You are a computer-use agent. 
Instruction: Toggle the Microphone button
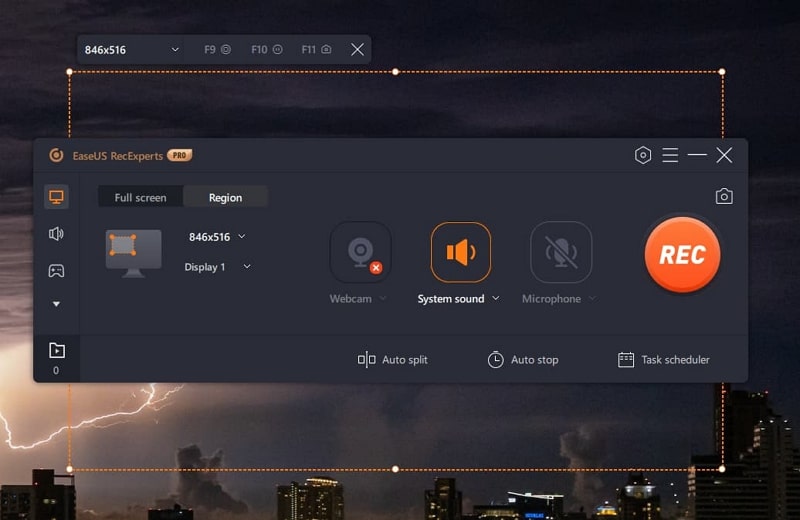(561, 252)
